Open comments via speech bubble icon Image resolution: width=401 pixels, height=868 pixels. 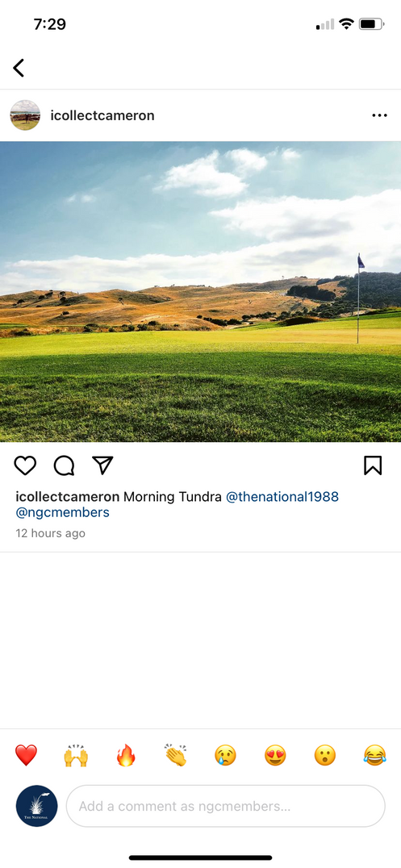(65, 465)
